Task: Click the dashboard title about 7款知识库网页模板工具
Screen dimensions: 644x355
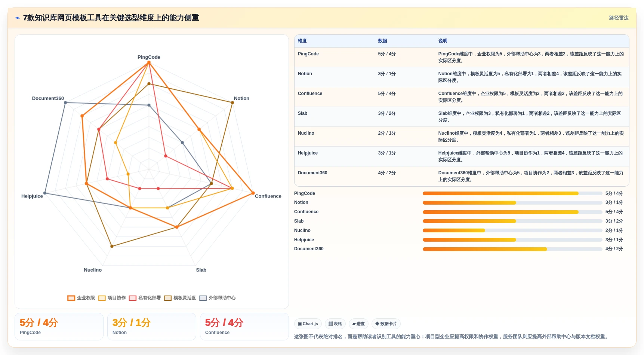Action: click(111, 18)
